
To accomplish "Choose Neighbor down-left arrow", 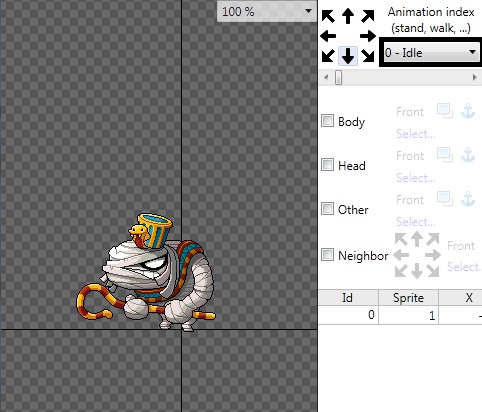I will 401,271.
